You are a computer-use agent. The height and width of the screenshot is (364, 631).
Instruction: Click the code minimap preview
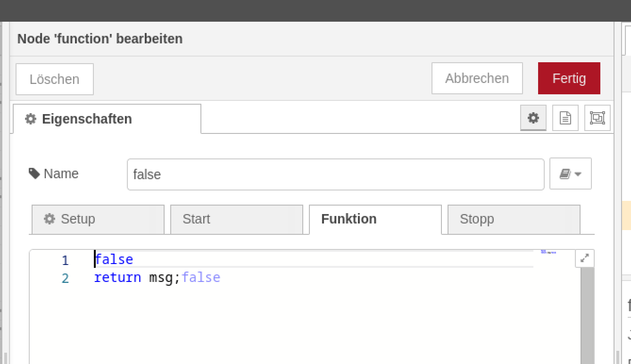tap(548, 252)
